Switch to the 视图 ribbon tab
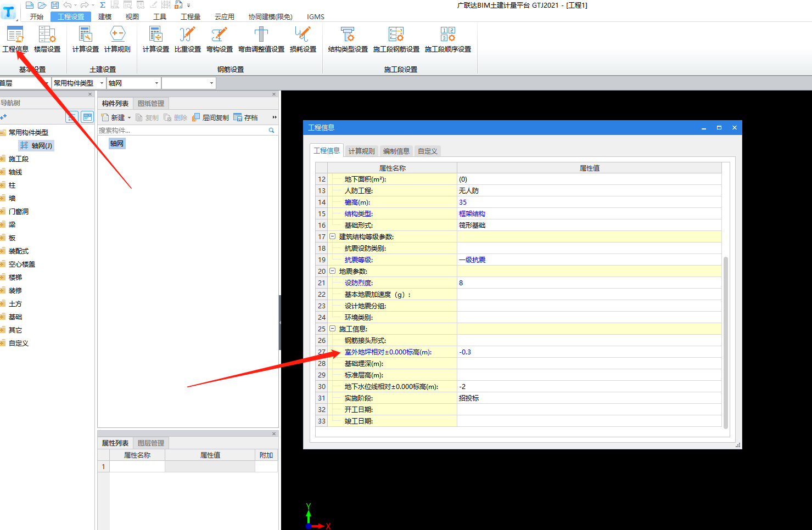The width and height of the screenshot is (812, 530). (x=132, y=17)
